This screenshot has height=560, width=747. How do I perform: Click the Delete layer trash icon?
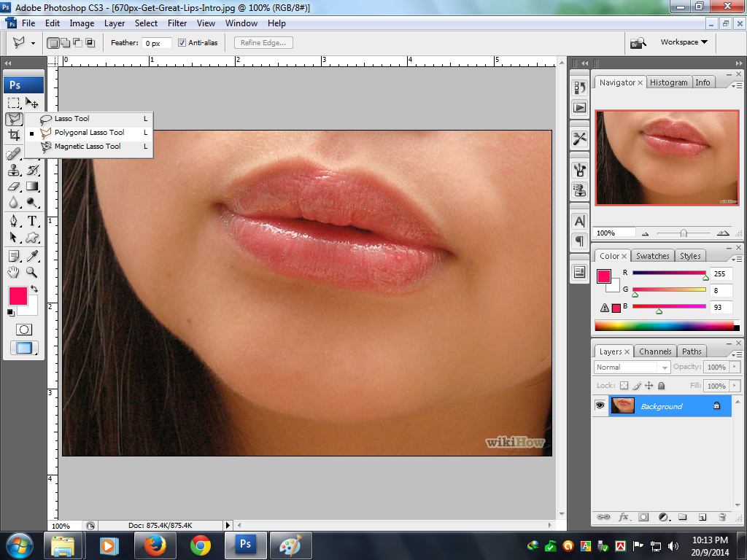point(721,517)
